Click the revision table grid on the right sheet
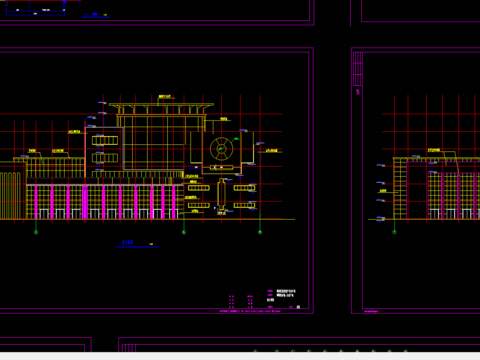Image resolution: width=480 pixels, height=360 pixels. (x=358, y=69)
